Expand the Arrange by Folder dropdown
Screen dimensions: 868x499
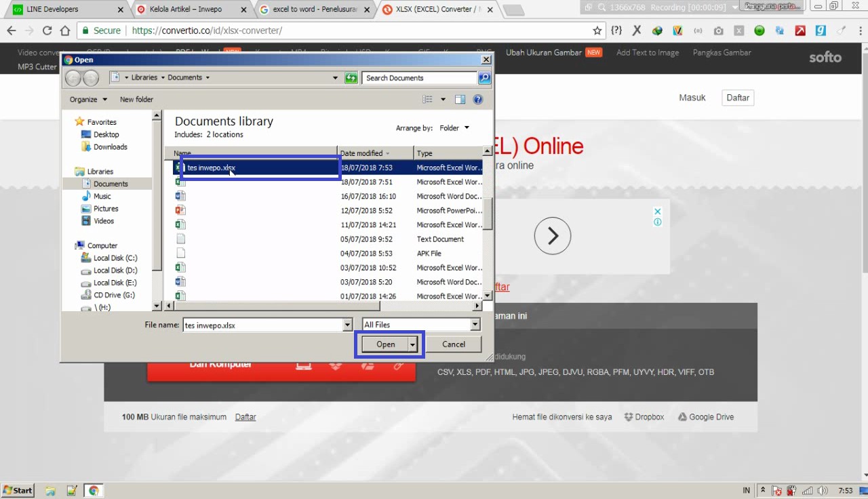point(454,127)
